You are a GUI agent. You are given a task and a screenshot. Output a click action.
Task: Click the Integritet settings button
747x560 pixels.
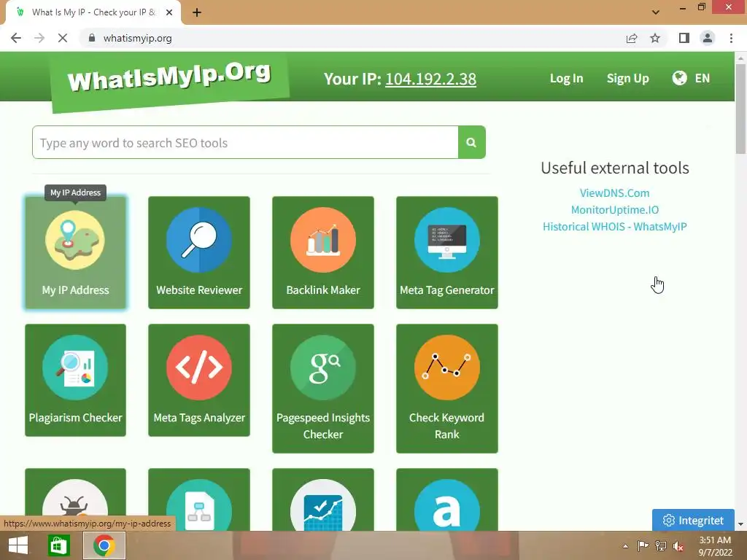pos(693,520)
